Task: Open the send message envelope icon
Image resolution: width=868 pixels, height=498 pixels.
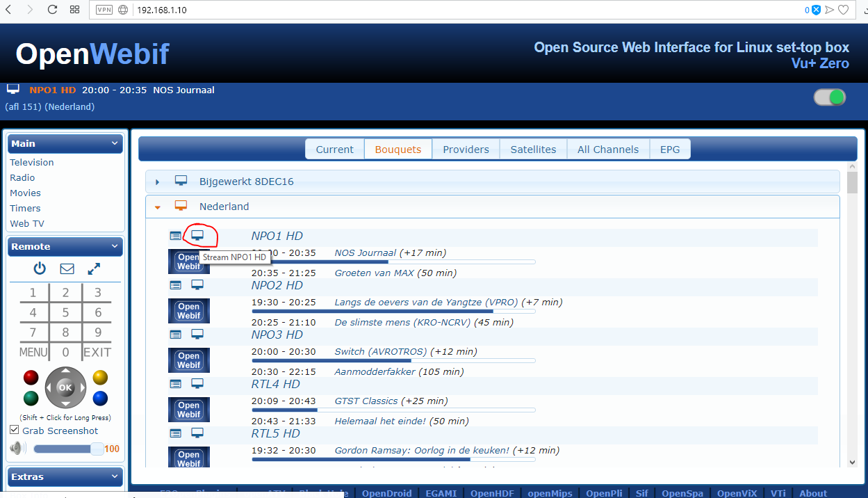Action: (x=67, y=268)
